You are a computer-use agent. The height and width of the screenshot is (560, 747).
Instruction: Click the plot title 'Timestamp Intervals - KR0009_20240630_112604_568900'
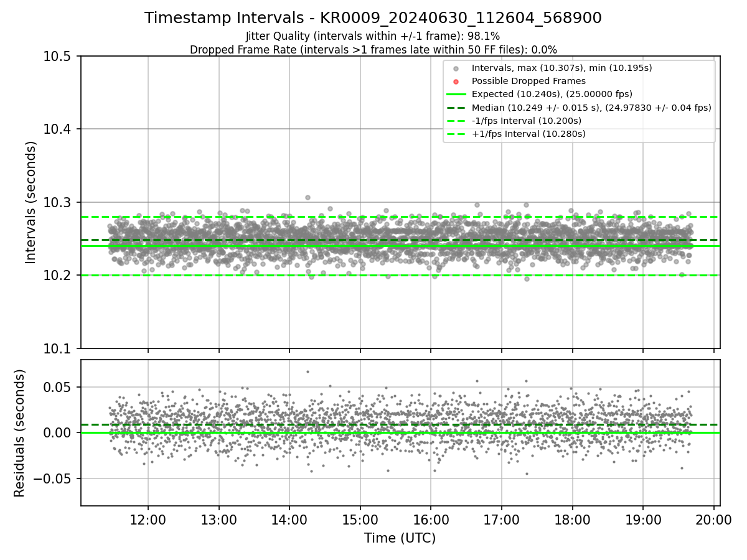pyautogui.click(x=373, y=18)
